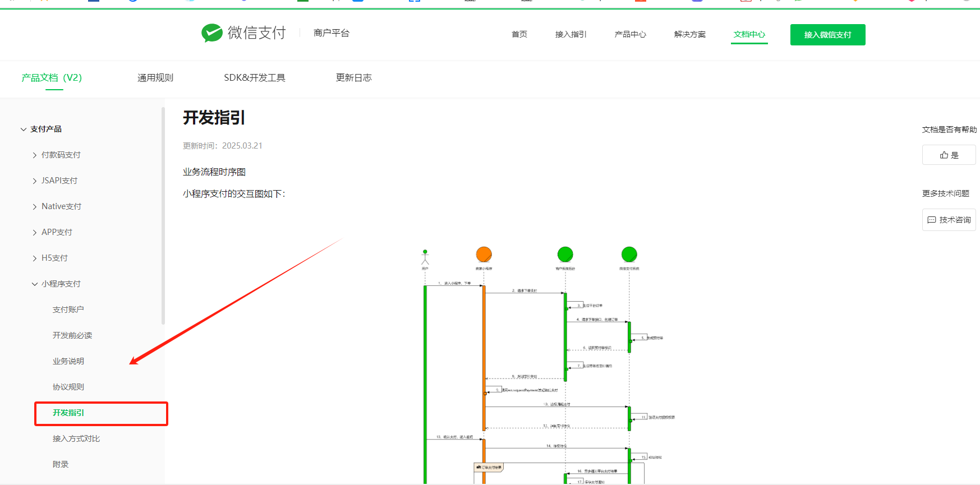
Task: Switch to 产品文档 (V2) tab
Action: coord(52,77)
